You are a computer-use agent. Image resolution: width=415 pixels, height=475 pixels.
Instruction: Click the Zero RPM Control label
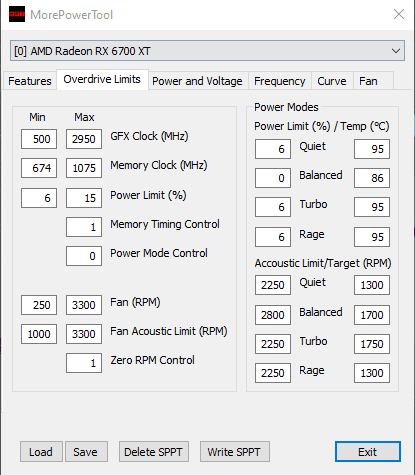pos(152,360)
